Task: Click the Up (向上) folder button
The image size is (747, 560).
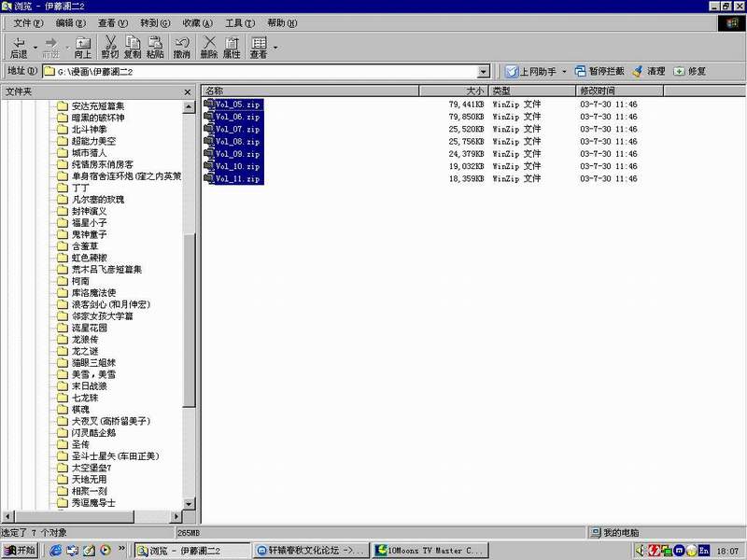Action: [82, 48]
